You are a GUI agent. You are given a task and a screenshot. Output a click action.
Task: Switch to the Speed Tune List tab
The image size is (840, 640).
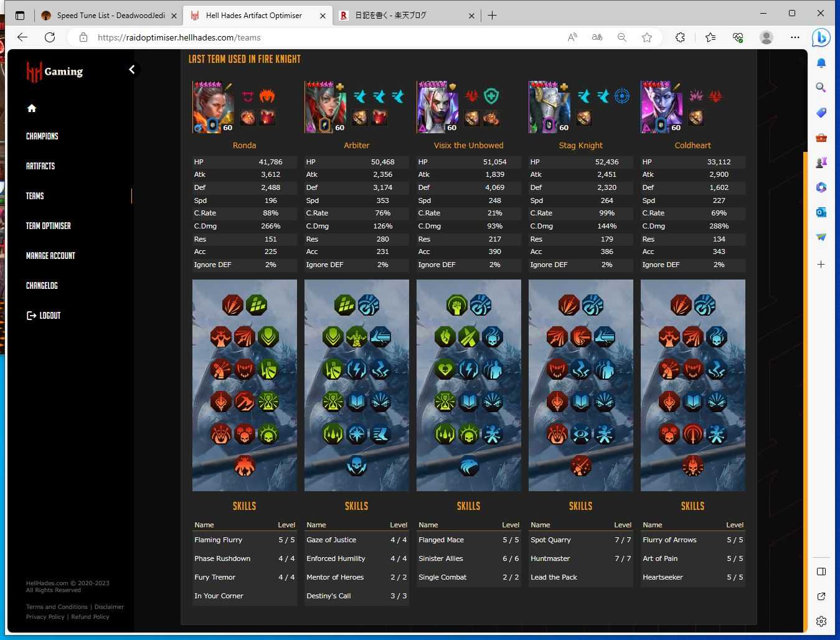point(106,15)
